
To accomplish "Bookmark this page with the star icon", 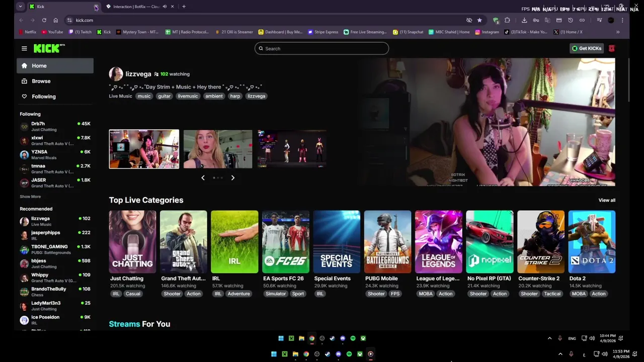I will pyautogui.click(x=479, y=20).
